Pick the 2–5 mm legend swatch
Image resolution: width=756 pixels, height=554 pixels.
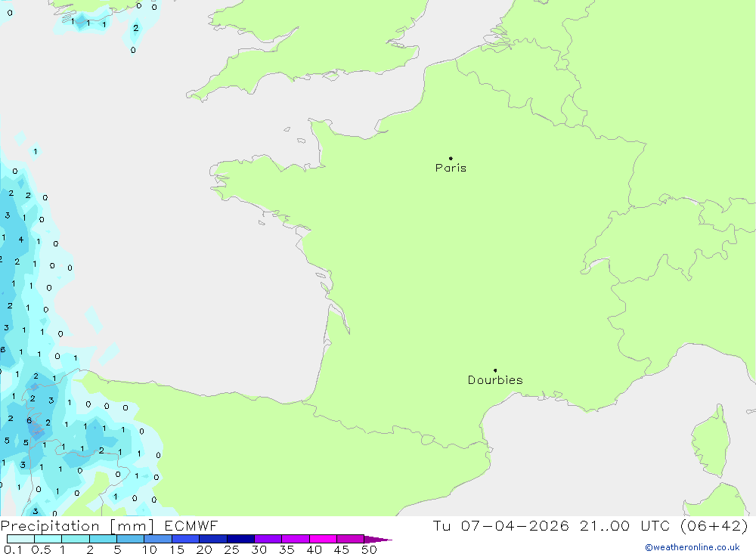(103, 539)
